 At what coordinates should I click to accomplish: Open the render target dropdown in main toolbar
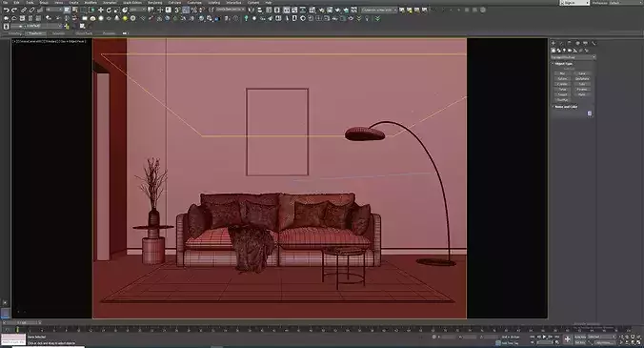point(379,10)
